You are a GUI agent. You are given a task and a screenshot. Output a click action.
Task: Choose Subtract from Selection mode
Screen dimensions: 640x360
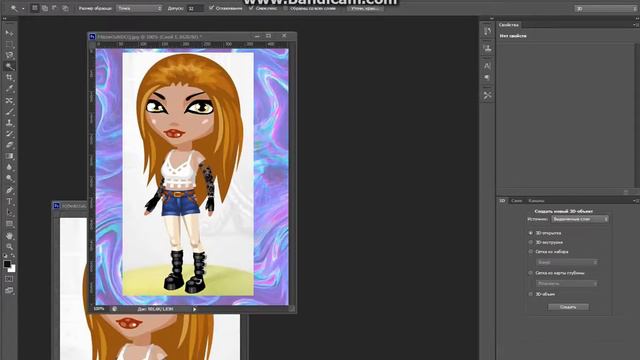(54, 8)
